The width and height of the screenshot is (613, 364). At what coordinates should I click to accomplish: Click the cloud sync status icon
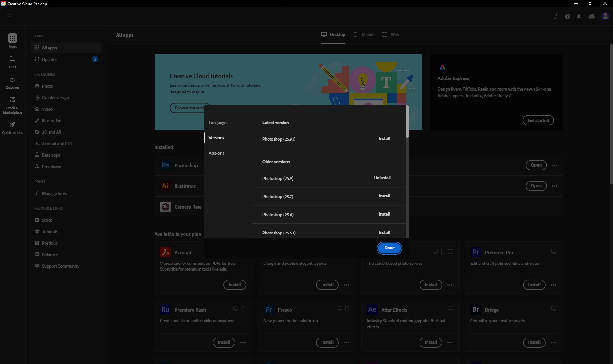click(x=592, y=16)
